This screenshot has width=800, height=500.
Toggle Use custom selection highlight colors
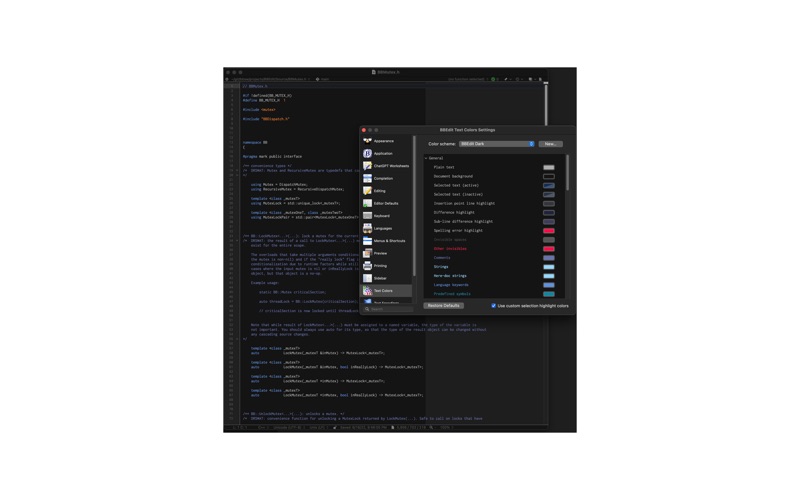493,306
